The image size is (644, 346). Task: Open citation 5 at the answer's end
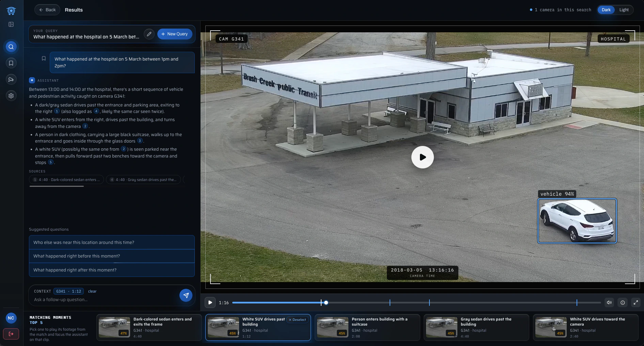(x=51, y=162)
